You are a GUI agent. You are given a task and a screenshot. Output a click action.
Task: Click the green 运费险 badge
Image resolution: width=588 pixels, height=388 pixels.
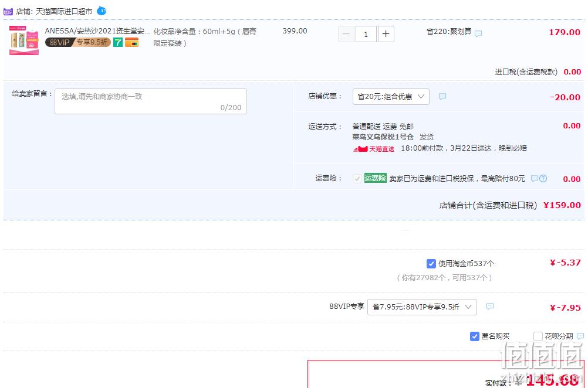click(x=375, y=178)
